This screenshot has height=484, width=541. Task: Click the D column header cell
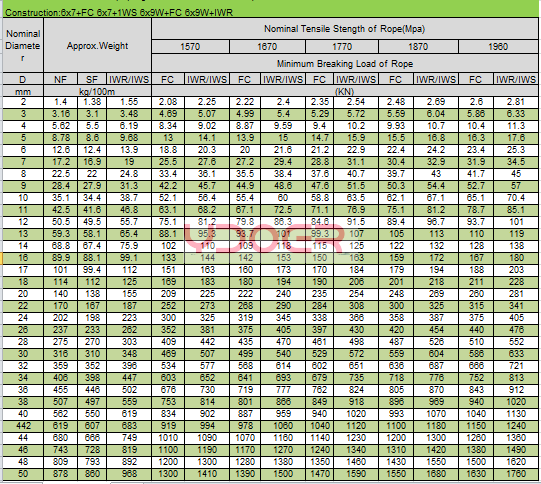[23, 79]
